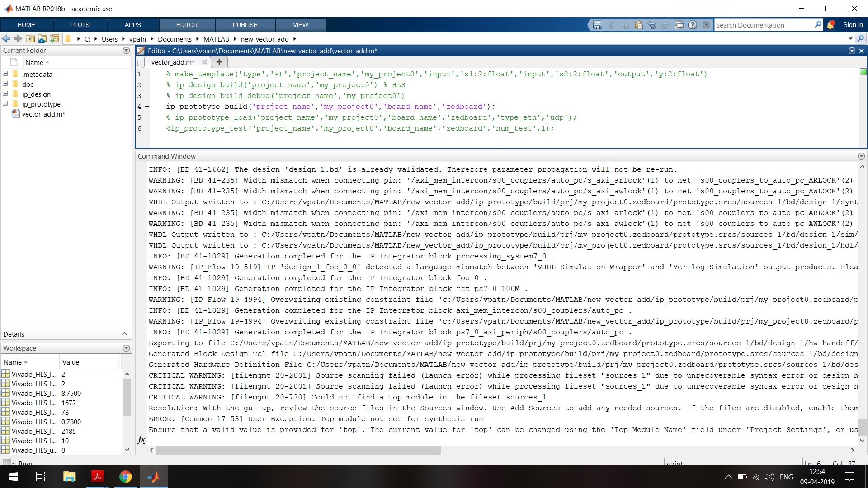868x488 pixels.
Task: Switch to the PUBLISH tab
Action: [245, 25]
